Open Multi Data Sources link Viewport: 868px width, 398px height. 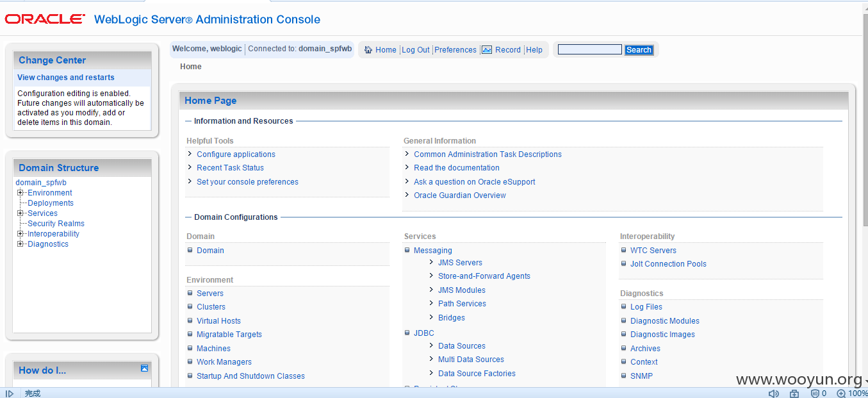point(471,360)
